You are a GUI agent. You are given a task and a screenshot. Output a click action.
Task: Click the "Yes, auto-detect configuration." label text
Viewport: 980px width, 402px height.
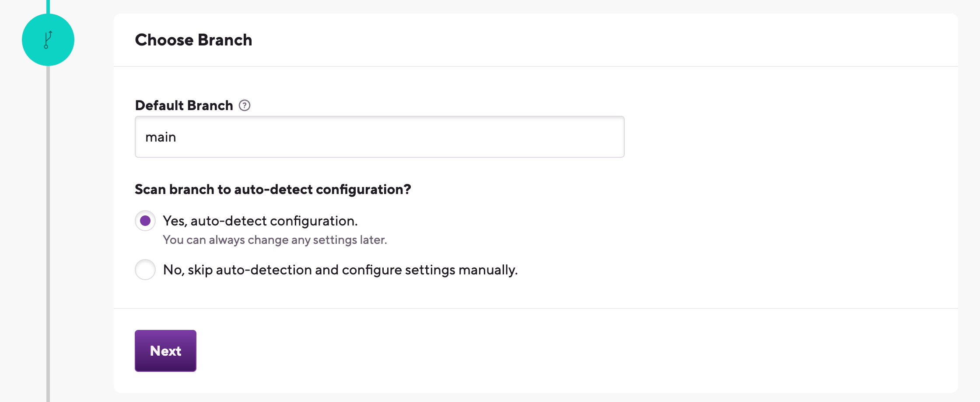click(x=260, y=221)
